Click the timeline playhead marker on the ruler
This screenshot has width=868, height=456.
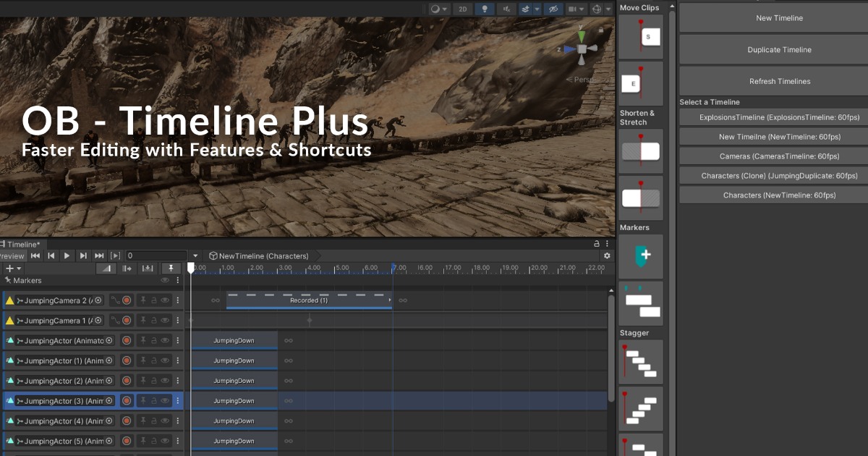(190, 268)
